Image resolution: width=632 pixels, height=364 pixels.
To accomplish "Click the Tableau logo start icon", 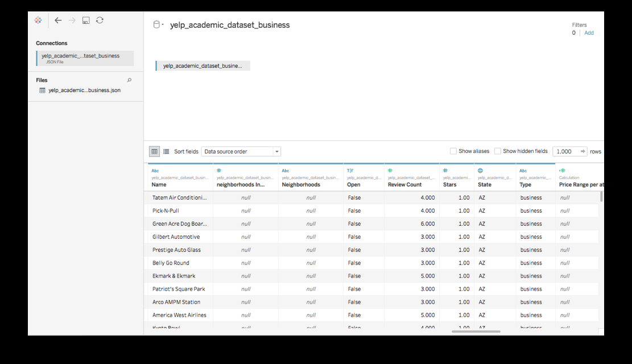I will point(38,20).
